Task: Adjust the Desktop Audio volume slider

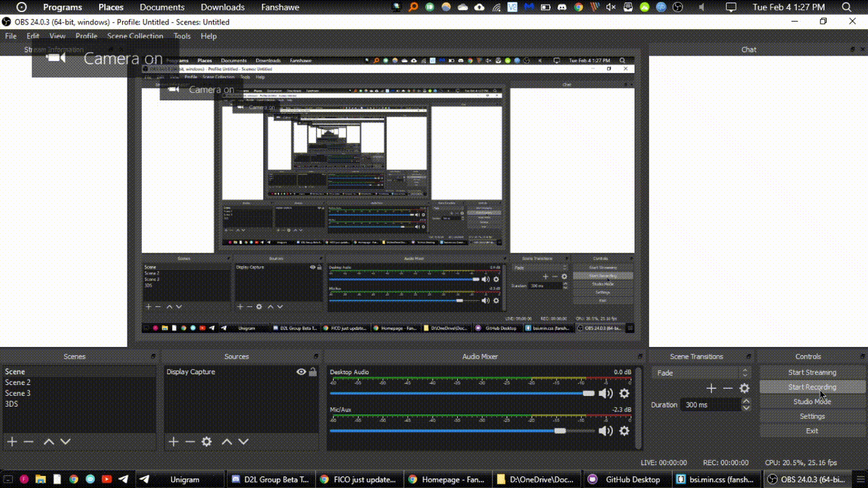Action: (x=462, y=393)
